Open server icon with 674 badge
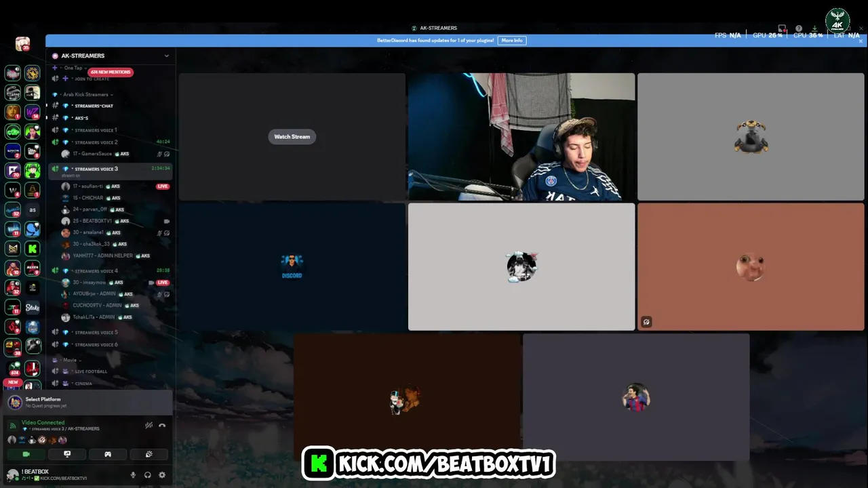The height and width of the screenshot is (488, 868). point(13,368)
